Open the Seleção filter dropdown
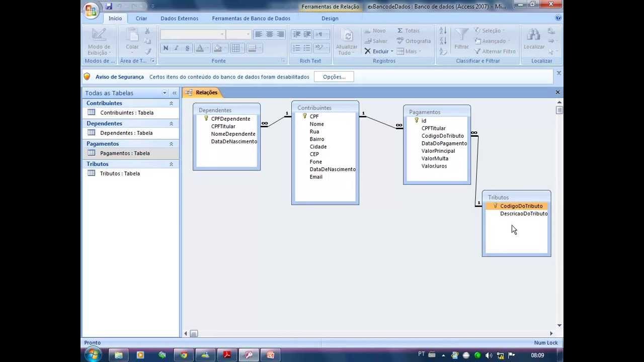This screenshot has height=362, width=644. coord(490,31)
